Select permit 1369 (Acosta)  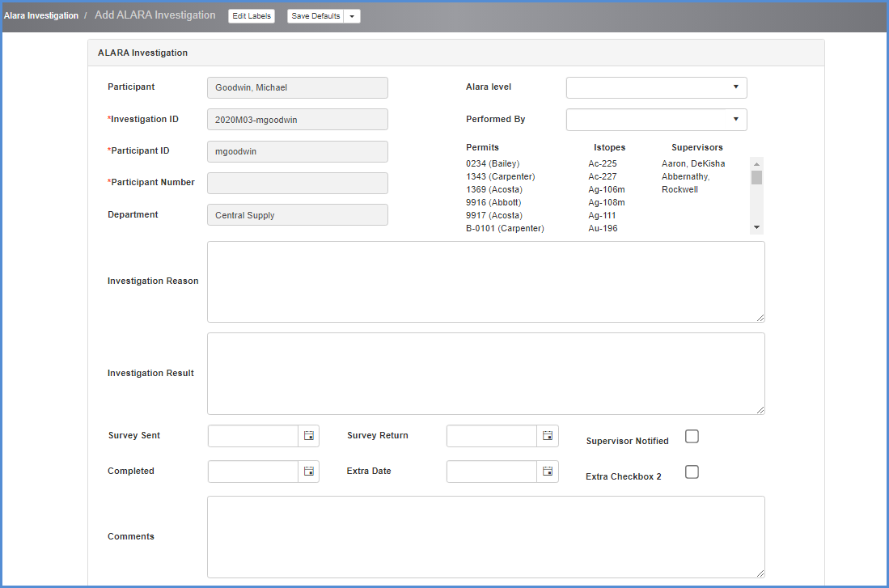click(x=494, y=189)
